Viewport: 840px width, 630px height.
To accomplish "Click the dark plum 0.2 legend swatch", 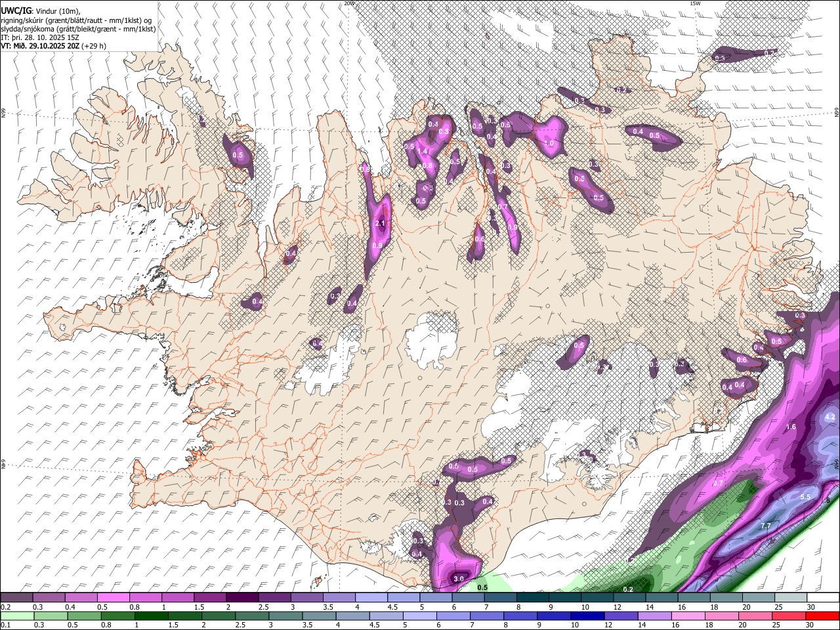I will [16, 597].
